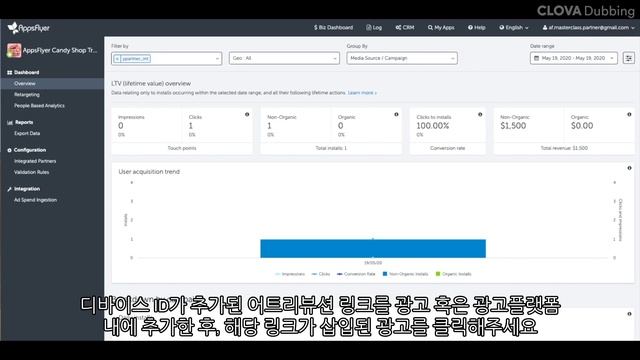Click the Dashboard section header

(23, 72)
